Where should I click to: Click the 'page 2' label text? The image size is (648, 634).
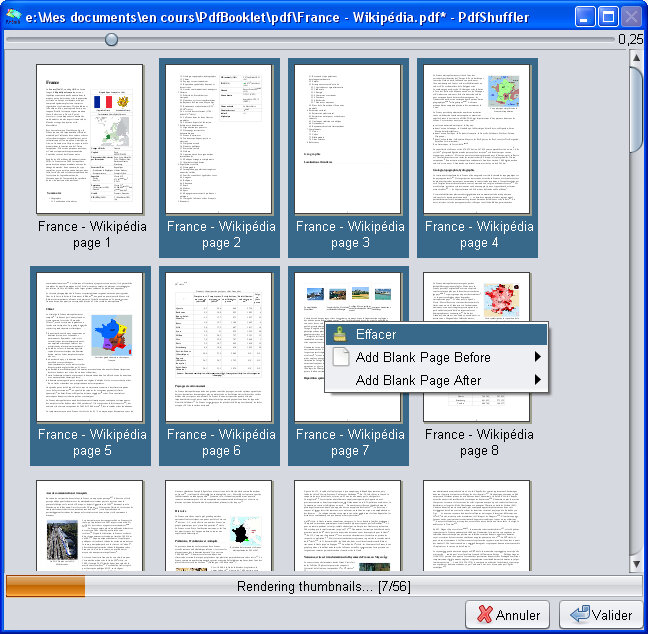(221, 243)
